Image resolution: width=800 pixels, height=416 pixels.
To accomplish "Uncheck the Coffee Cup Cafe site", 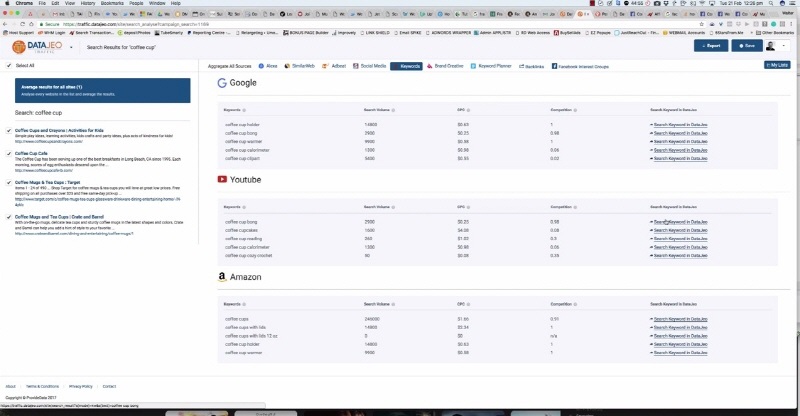I will [9, 153].
